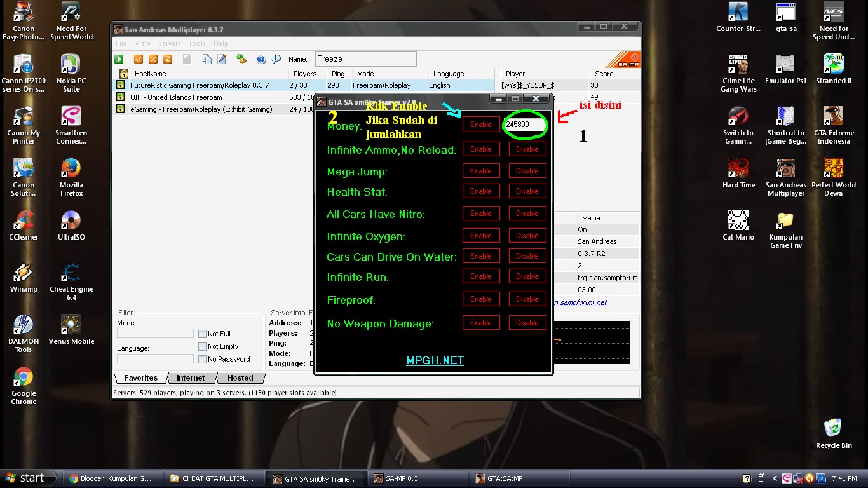868x488 pixels.
Task: Disable Mega Jump cheat
Action: coord(527,171)
